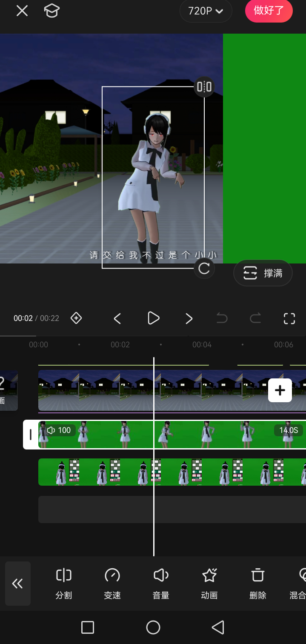Tap the Android back navigation triangle
The height and width of the screenshot is (644, 306).
click(x=218, y=627)
